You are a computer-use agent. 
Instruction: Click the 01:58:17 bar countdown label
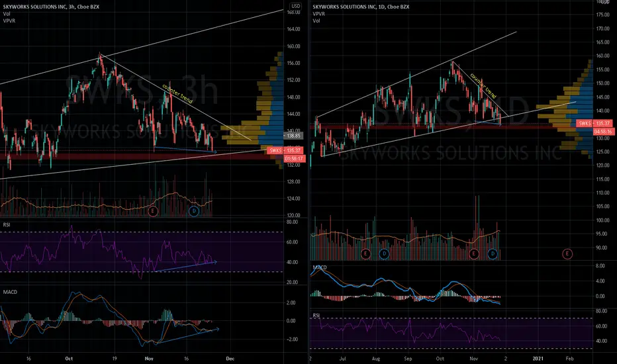click(294, 159)
